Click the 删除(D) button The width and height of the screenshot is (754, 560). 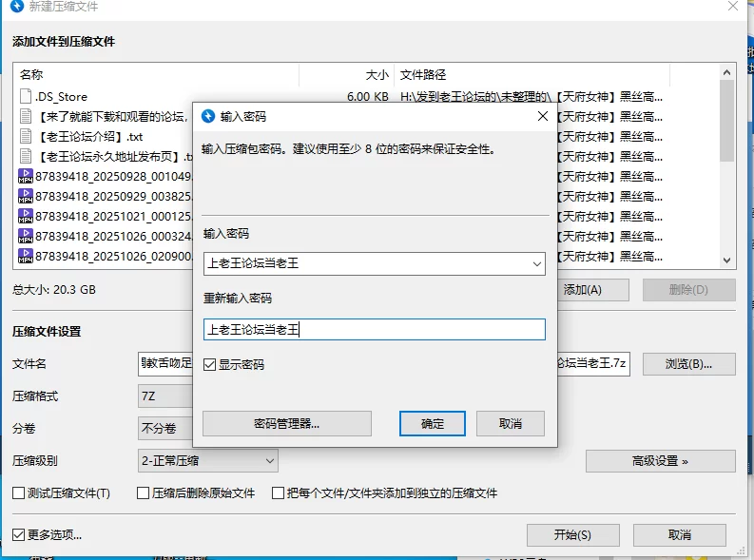point(688,290)
